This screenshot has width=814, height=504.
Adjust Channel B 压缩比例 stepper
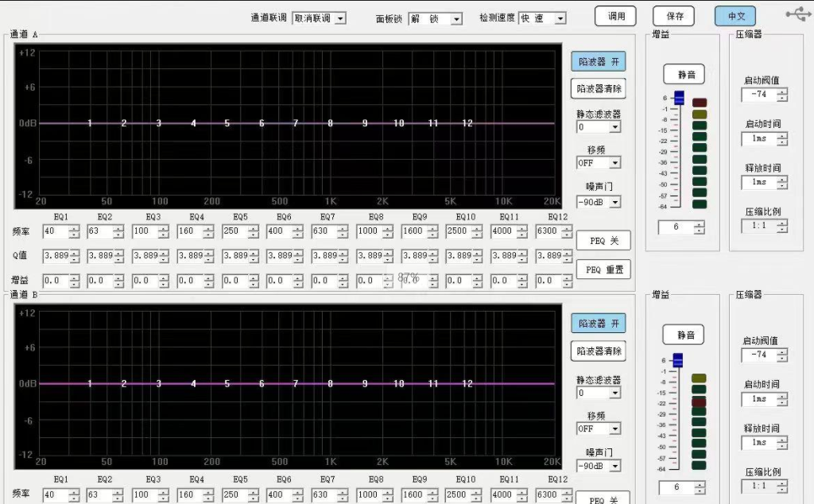[x=782, y=487]
